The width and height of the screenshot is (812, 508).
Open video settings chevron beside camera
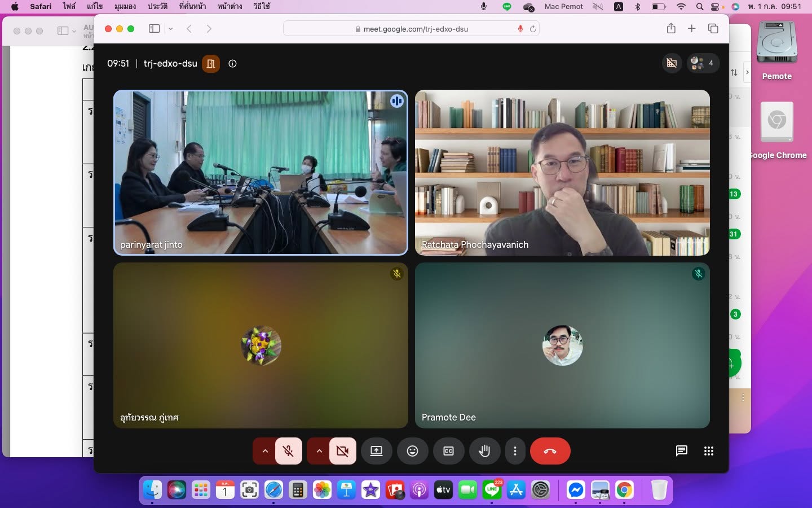click(x=319, y=451)
